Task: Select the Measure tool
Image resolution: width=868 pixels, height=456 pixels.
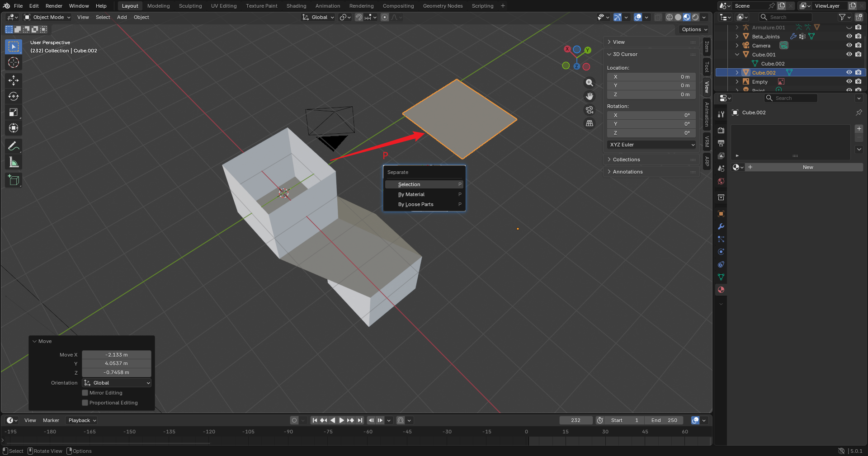Action: (14, 162)
